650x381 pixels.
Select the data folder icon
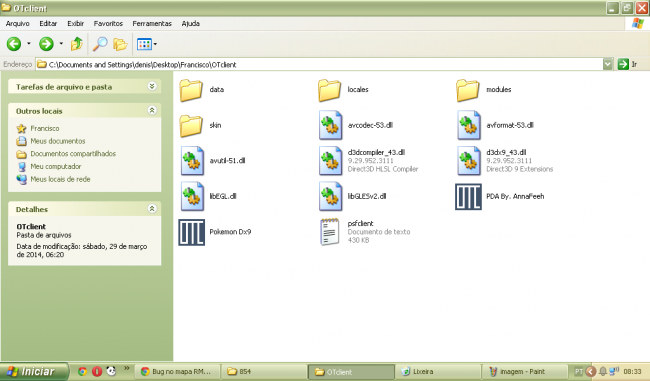(191, 90)
